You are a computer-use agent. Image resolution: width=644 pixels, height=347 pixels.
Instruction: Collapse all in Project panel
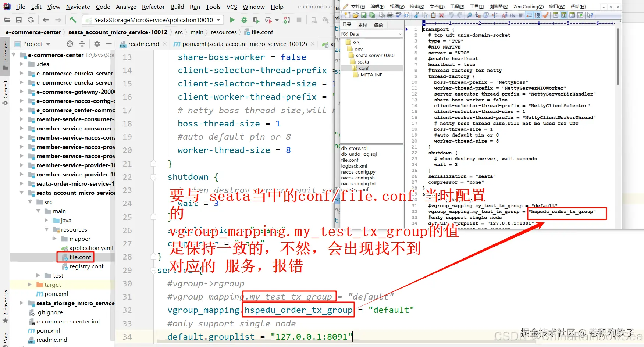82,44
